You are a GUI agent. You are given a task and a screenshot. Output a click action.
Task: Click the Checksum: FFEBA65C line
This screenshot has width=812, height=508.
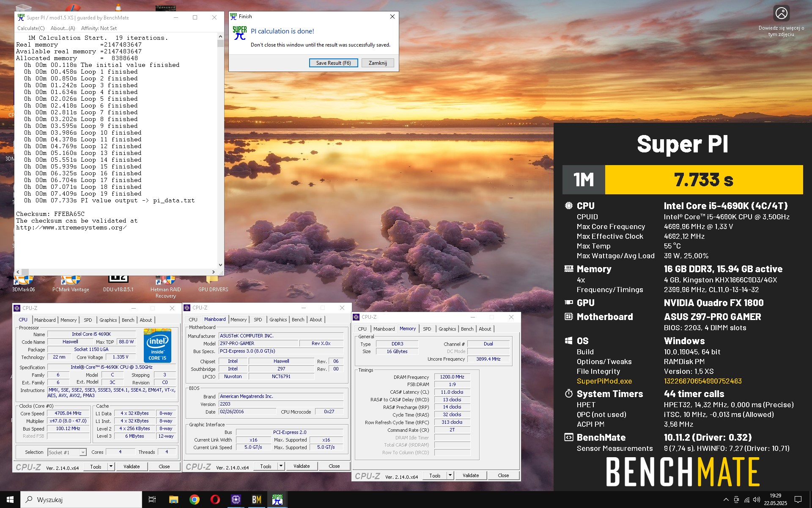click(50, 214)
